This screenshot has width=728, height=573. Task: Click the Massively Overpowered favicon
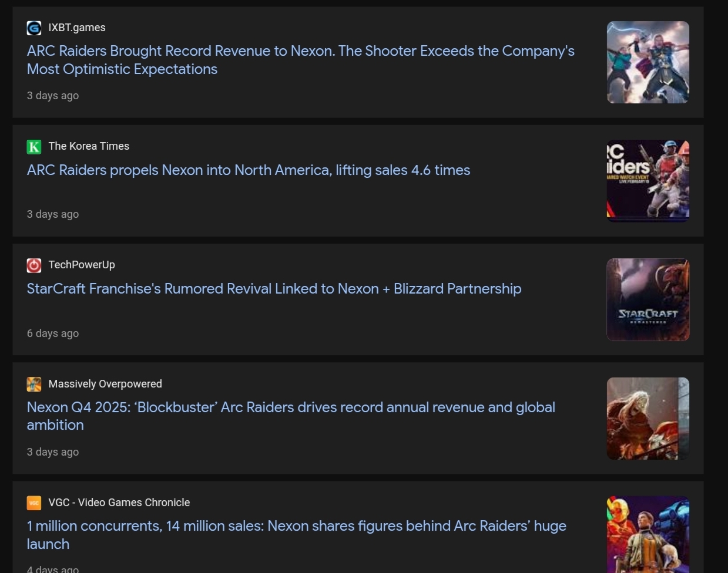point(34,384)
